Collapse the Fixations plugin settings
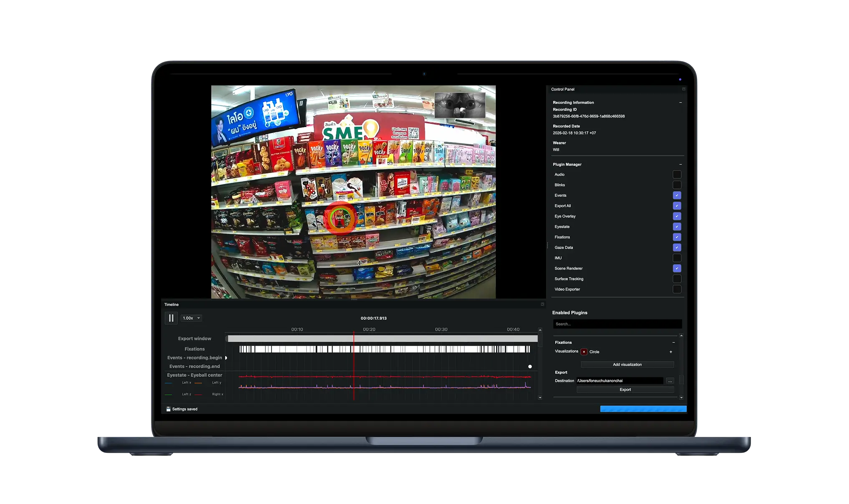 click(x=673, y=343)
